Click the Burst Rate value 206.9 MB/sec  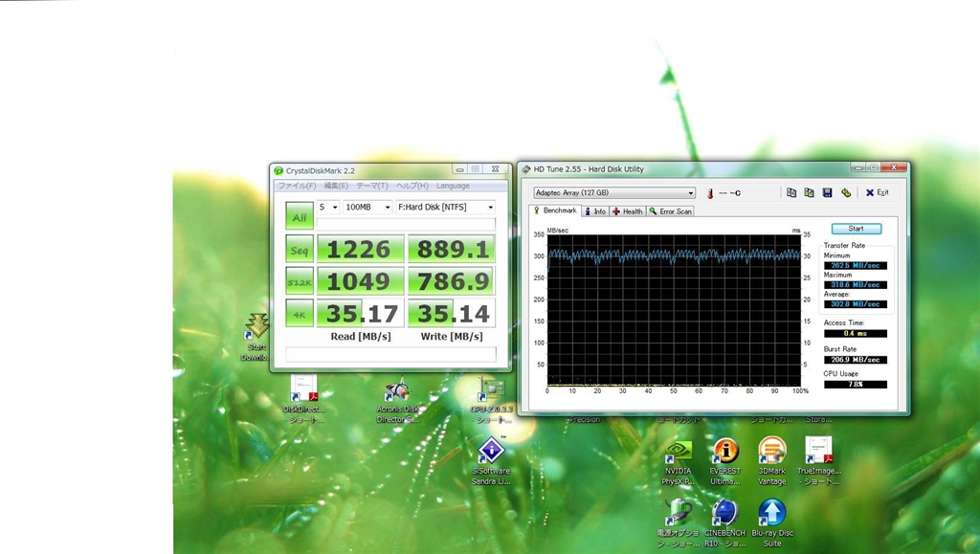[x=855, y=360]
